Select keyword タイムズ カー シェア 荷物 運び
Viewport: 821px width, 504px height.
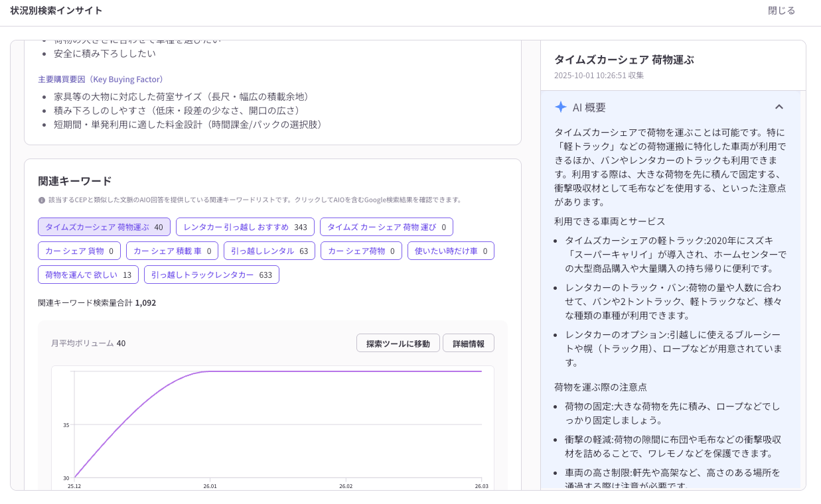pos(386,227)
